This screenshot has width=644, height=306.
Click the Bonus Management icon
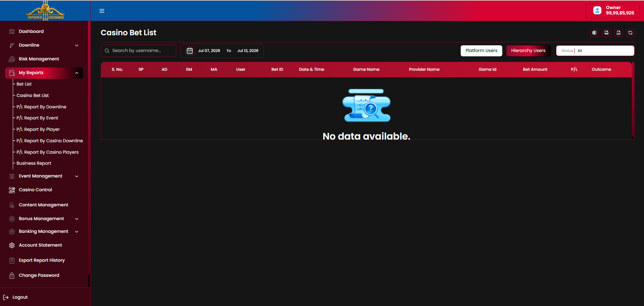pos(12,219)
